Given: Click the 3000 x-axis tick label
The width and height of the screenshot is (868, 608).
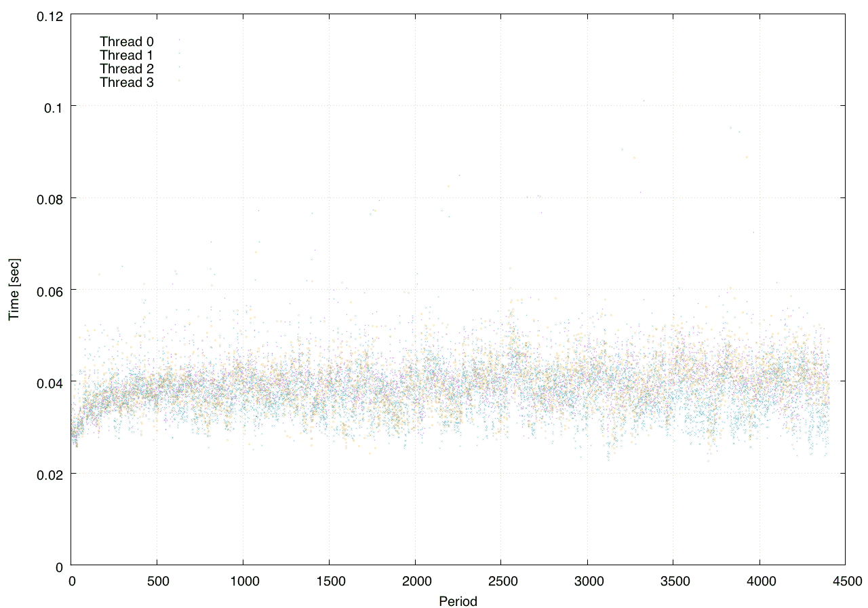Looking at the screenshot, I should (587, 582).
